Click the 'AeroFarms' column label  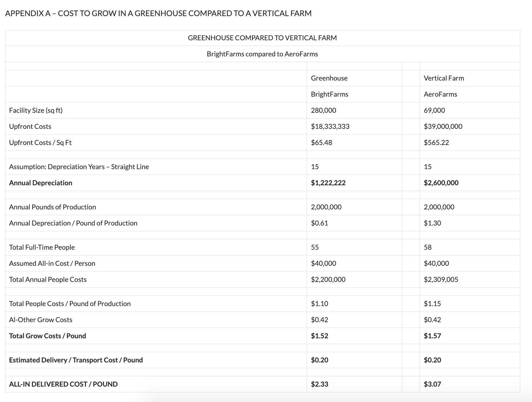[440, 94]
